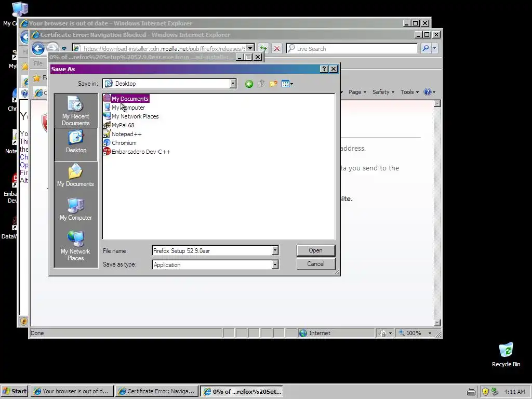Click scrollbar down arrow in IE page
Screen dimensions: 532x399
(437, 323)
